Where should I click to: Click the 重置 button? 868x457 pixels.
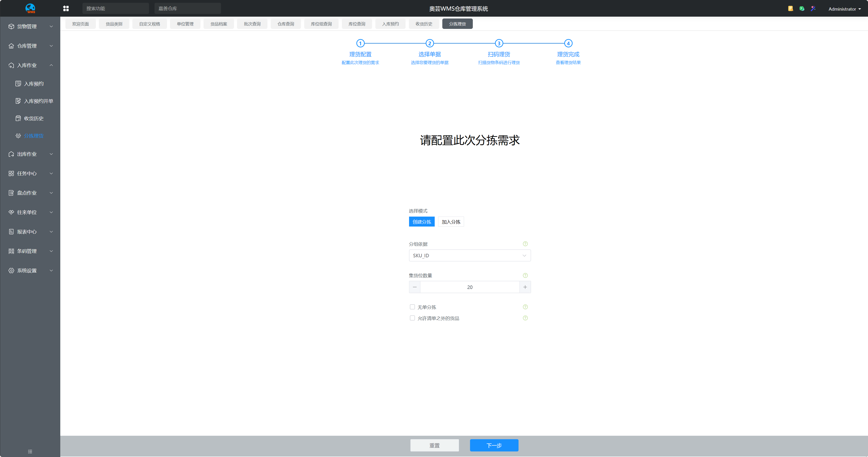434,445
